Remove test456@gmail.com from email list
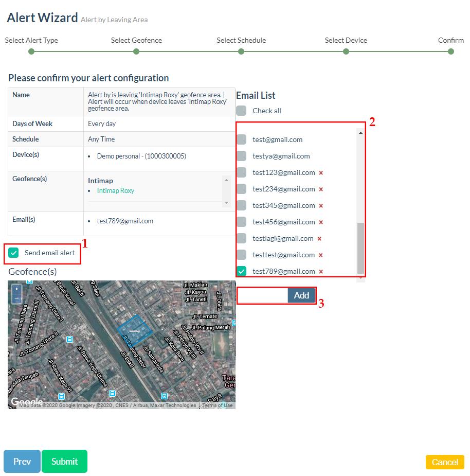This screenshot has height=476, width=470. click(x=321, y=222)
